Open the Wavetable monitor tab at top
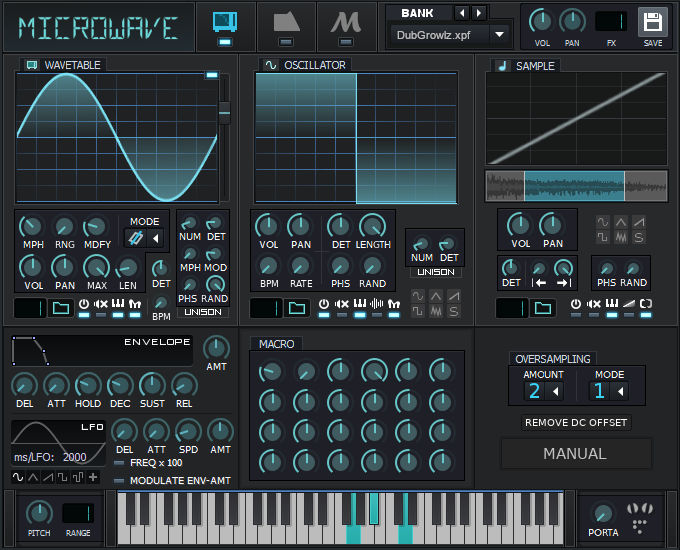680x550 pixels. click(x=225, y=22)
